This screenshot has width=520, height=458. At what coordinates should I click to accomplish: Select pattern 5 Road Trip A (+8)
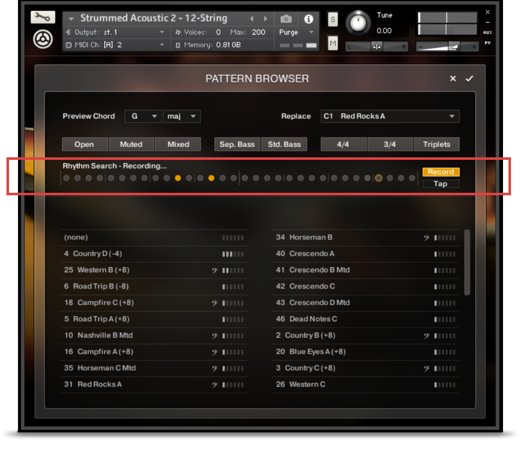(154, 319)
